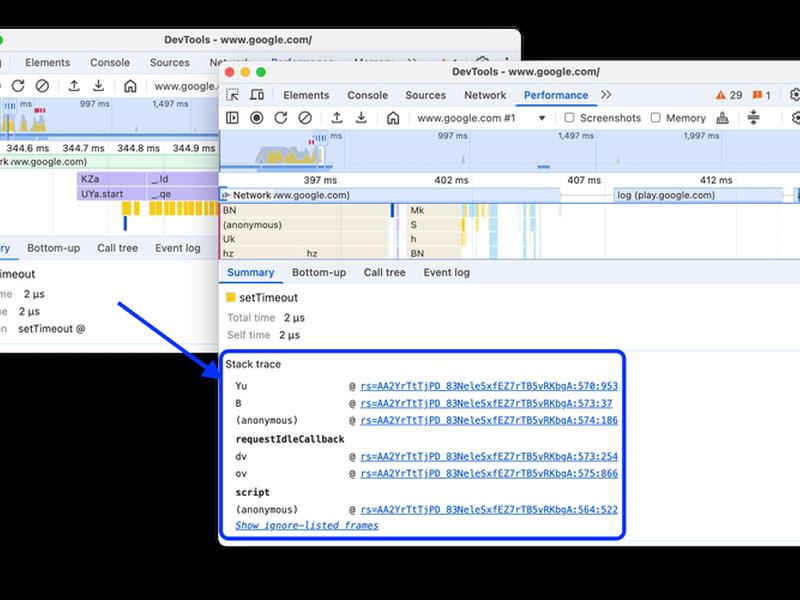Select the Bottom-up tab in the back window
This screenshot has width=800, height=600.
click(x=54, y=248)
